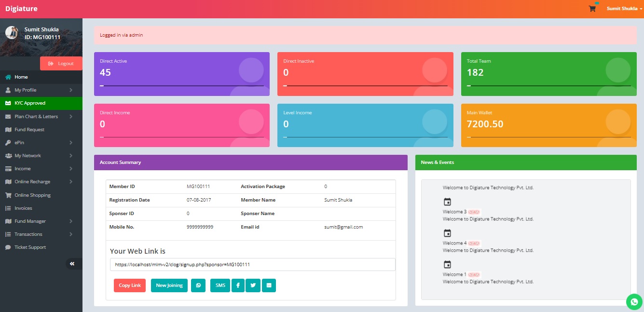Click the calendar icon above Welcome 4

[447, 233]
